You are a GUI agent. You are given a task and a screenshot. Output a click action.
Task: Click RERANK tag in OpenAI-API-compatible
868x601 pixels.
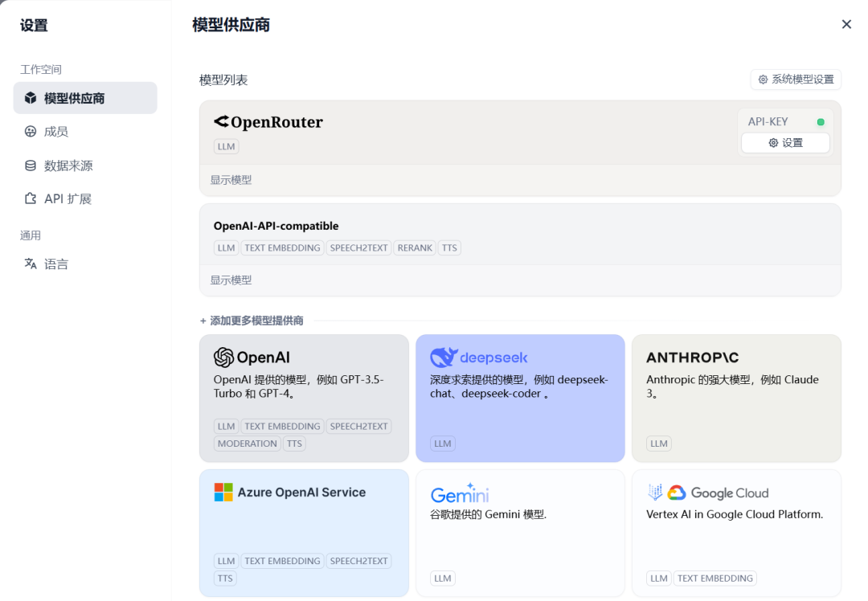[415, 248]
